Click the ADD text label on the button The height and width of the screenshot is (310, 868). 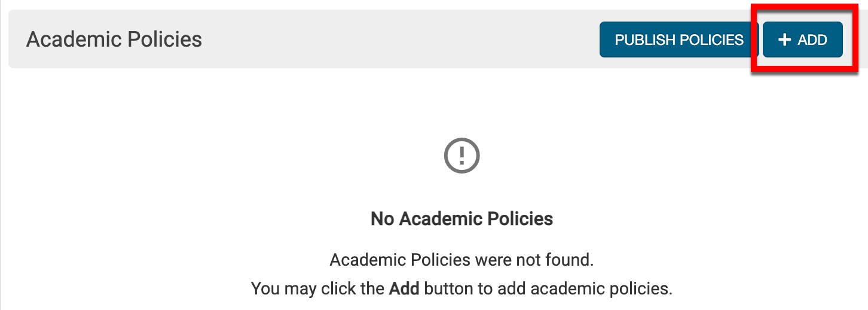812,40
